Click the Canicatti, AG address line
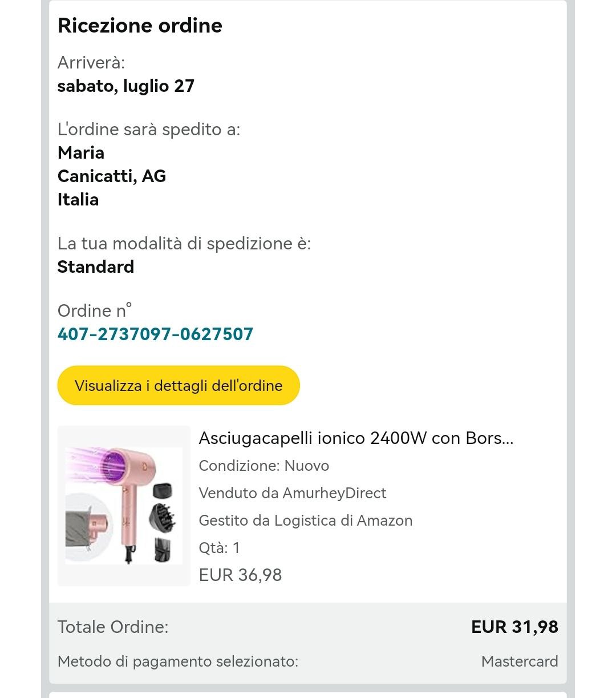Viewport: 616px width, 698px height. 112,176
